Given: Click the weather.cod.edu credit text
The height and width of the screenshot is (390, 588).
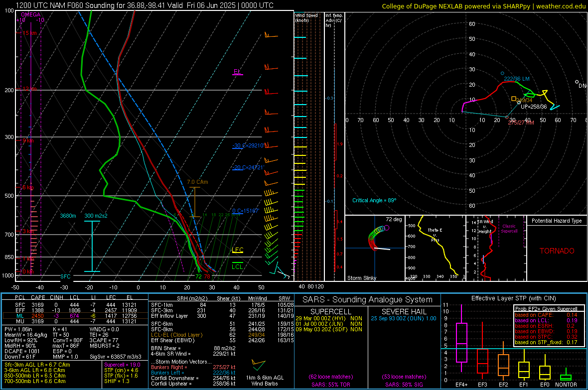Looking at the screenshot, I should 561,6.
